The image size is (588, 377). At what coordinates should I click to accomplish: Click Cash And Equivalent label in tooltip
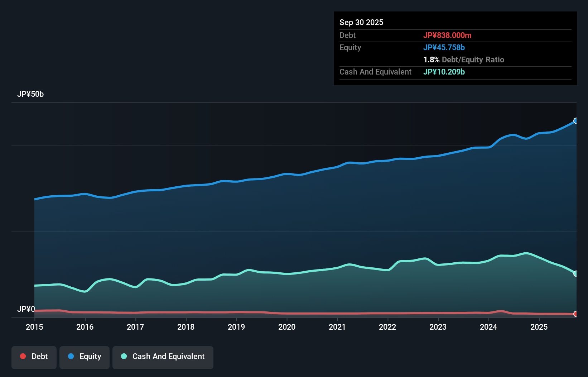point(375,72)
